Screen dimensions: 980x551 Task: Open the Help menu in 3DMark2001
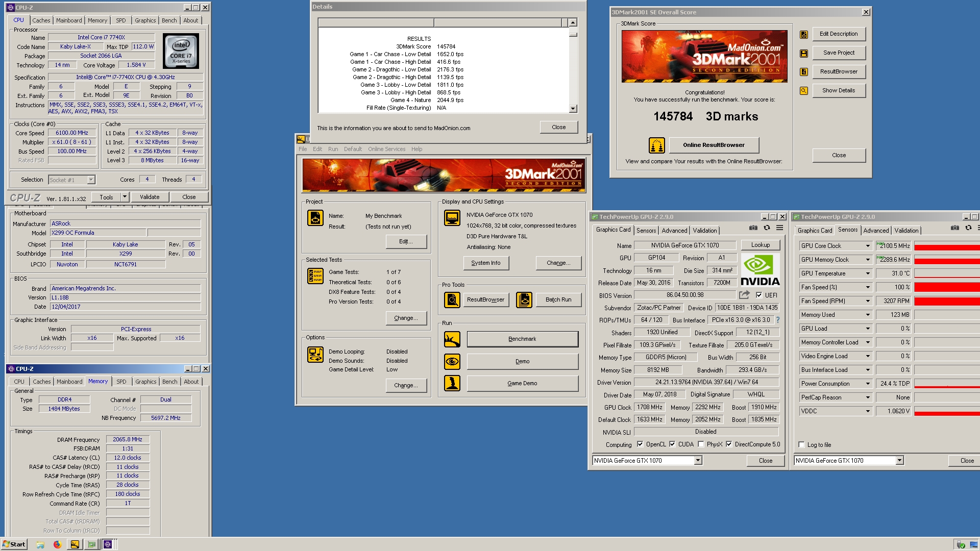pyautogui.click(x=417, y=149)
